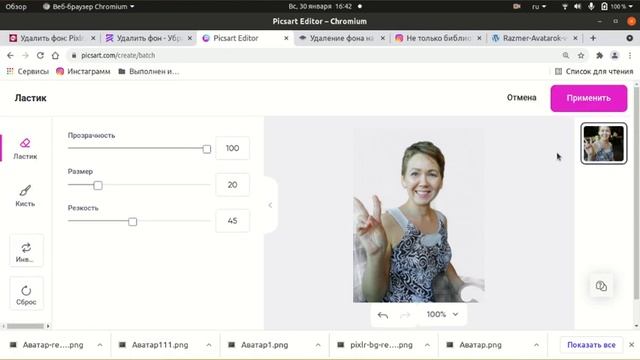Reset edits with the Сброс button
This screenshot has height=360, width=640.
pyautogui.click(x=26, y=294)
